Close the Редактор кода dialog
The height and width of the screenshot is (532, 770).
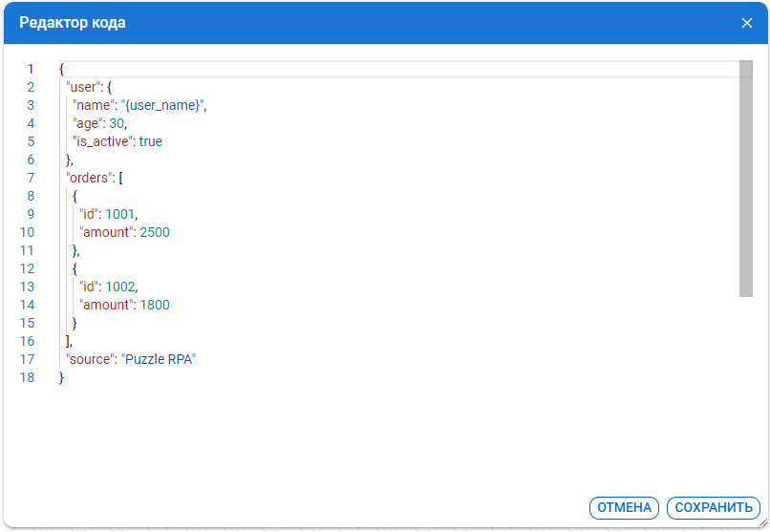(747, 23)
